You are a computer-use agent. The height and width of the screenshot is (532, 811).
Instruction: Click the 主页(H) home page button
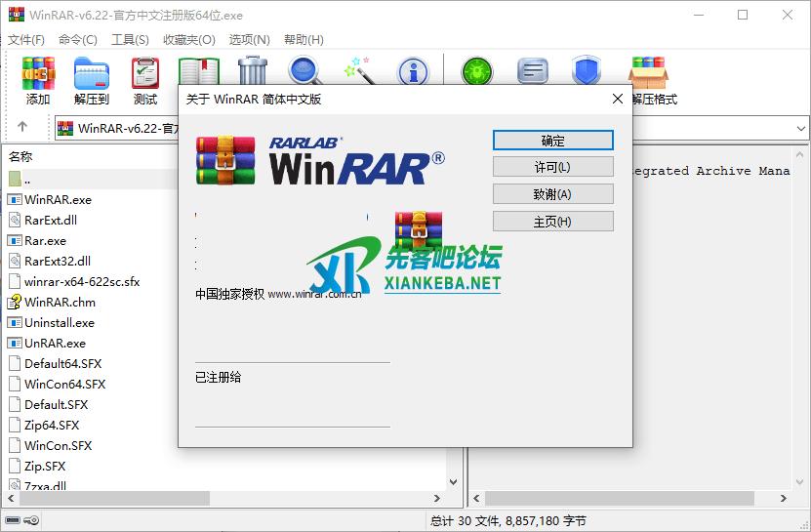tap(552, 222)
